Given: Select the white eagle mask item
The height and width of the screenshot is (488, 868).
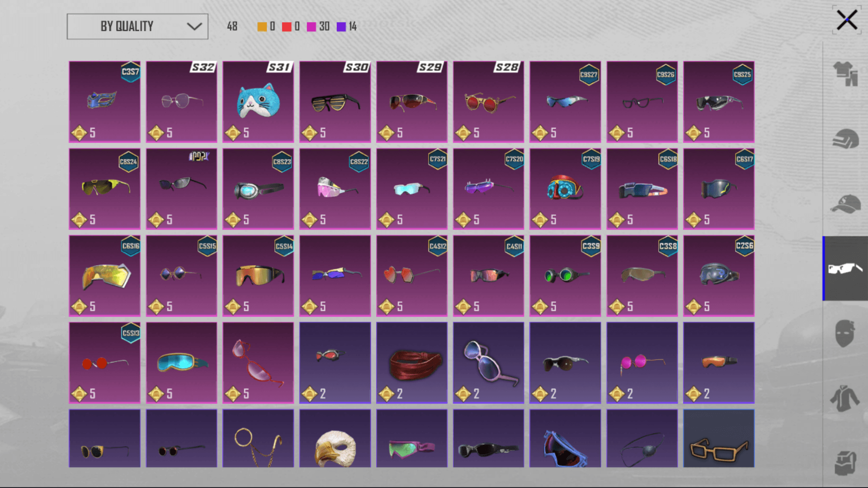Looking at the screenshot, I should [x=335, y=438].
